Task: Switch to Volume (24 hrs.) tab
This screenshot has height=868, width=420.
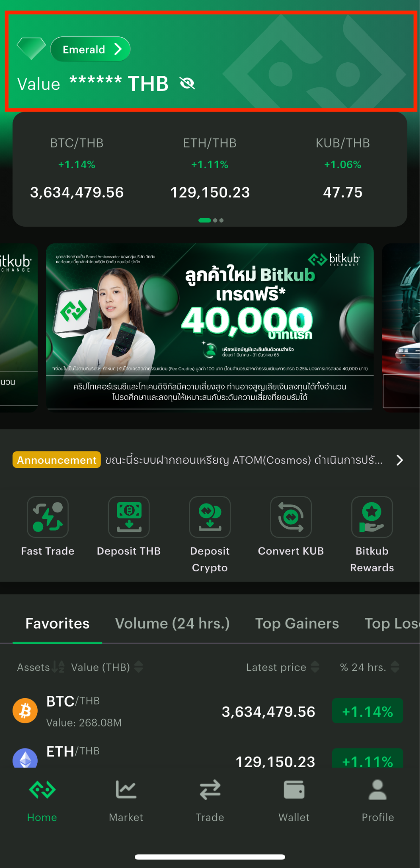Action: tap(172, 623)
